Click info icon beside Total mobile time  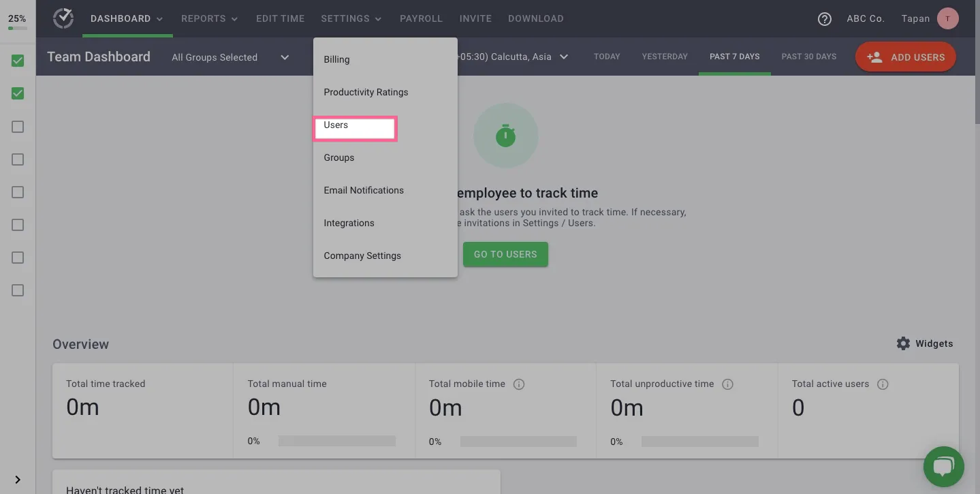click(519, 384)
